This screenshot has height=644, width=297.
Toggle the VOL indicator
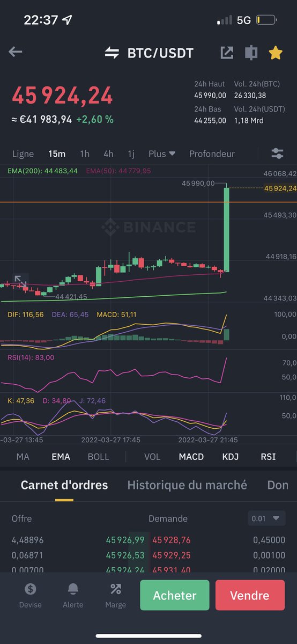click(x=152, y=457)
